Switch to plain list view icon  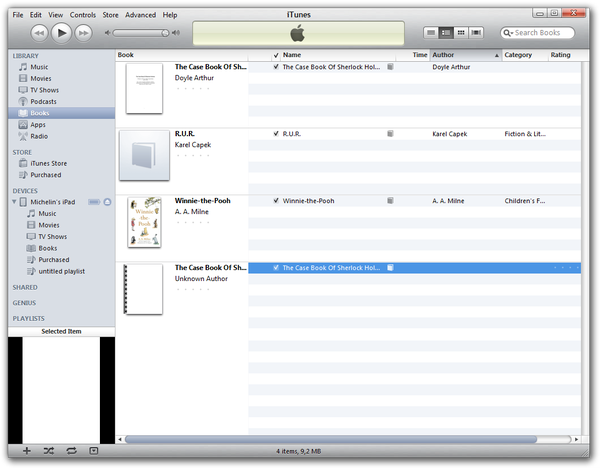point(431,33)
